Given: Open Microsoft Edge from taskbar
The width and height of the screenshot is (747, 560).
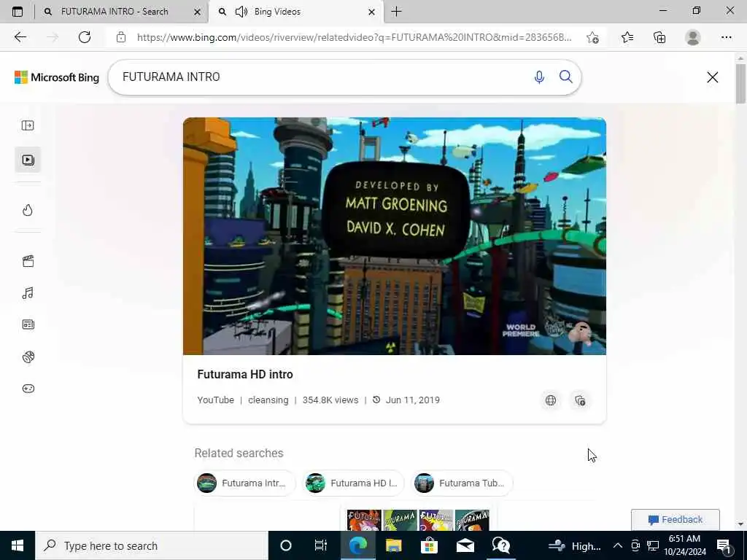Looking at the screenshot, I should pos(357,545).
